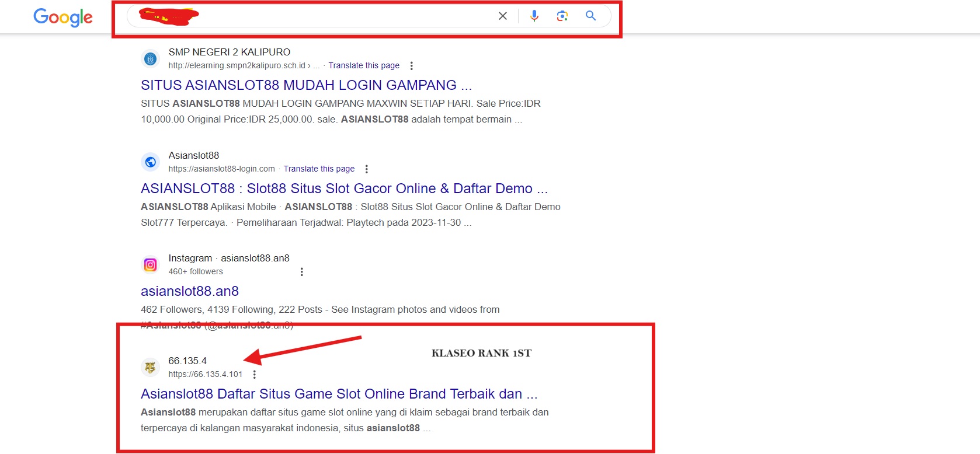
Task: Click the Instagram favicon icon
Action: (x=151, y=265)
